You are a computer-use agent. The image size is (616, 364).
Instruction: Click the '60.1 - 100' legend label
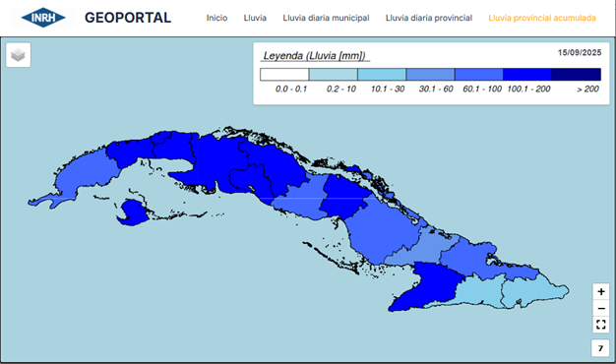[482, 90]
